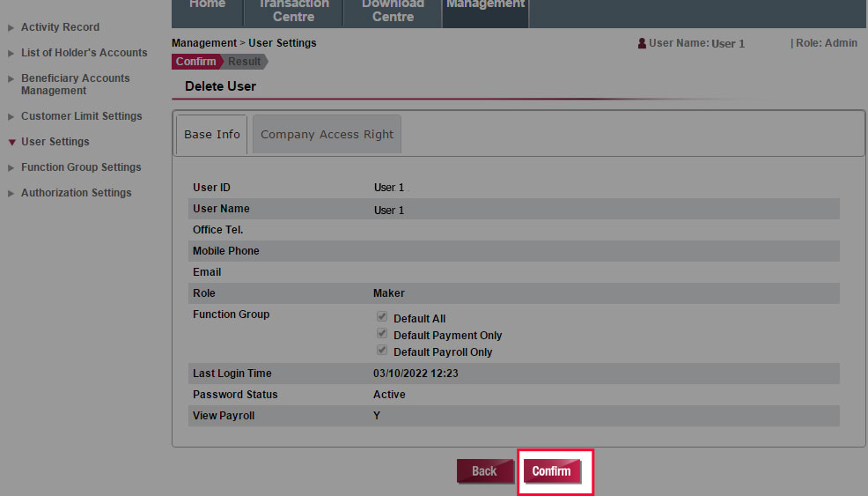
Task: Expand Authorization Settings arrow
Action: tap(11, 193)
